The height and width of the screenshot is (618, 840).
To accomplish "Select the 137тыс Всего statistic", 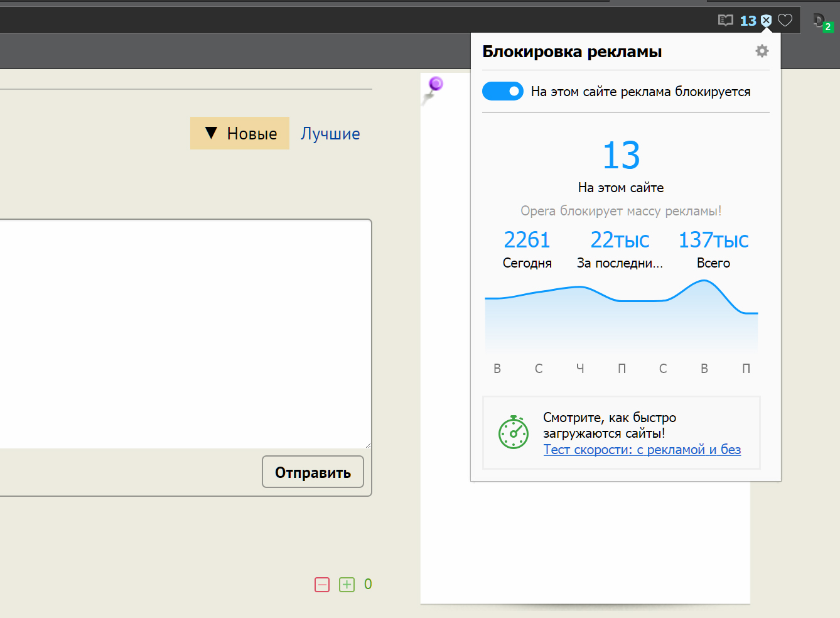I will click(713, 249).
